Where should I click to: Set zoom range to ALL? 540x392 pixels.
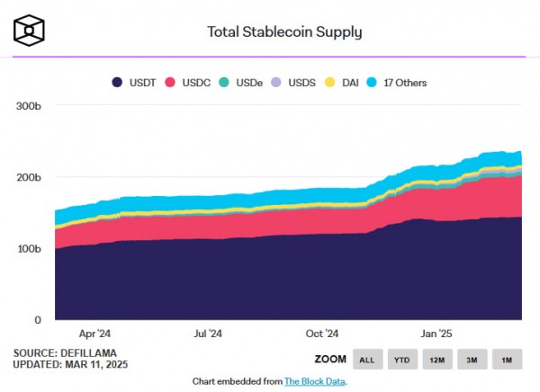[367, 360]
